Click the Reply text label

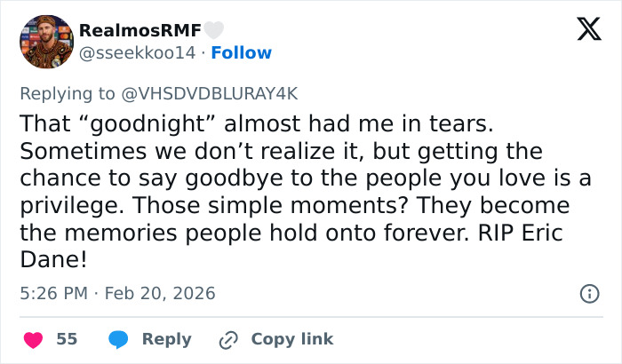(x=166, y=339)
